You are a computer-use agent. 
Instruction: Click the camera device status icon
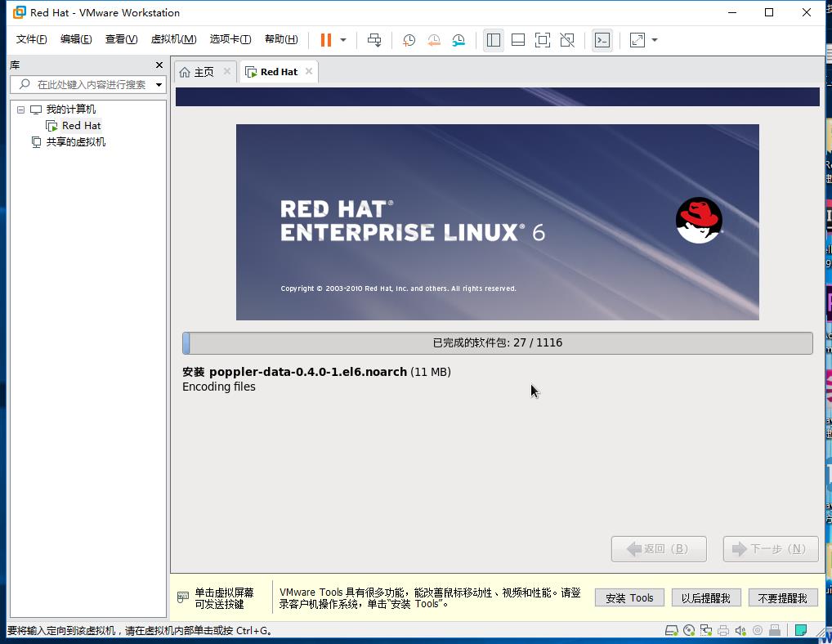pyautogui.click(x=758, y=630)
